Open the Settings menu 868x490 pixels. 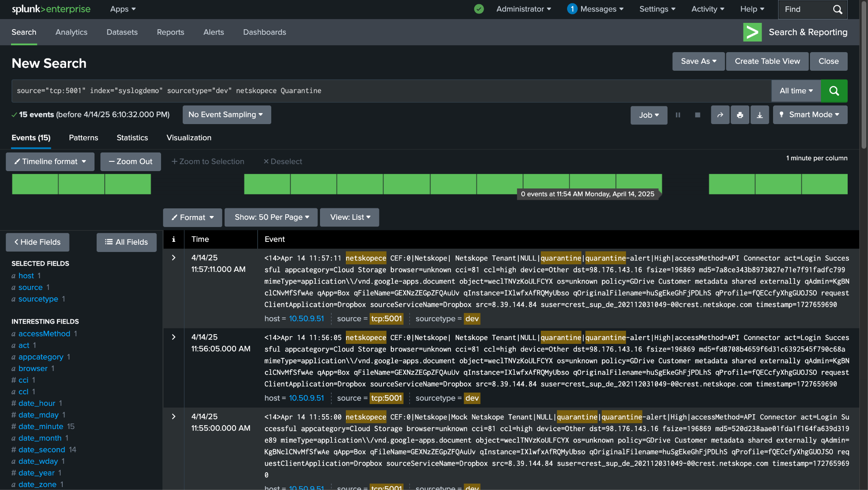pyautogui.click(x=657, y=9)
